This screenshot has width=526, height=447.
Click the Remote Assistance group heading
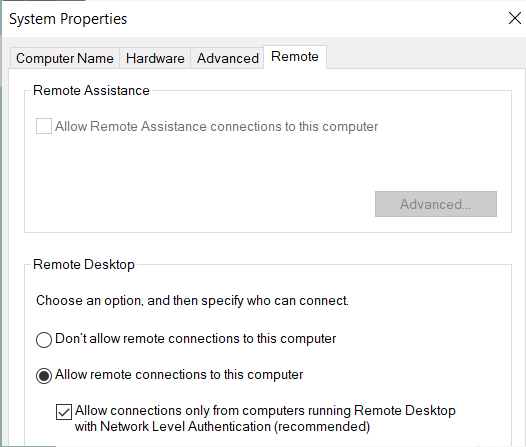click(x=91, y=91)
